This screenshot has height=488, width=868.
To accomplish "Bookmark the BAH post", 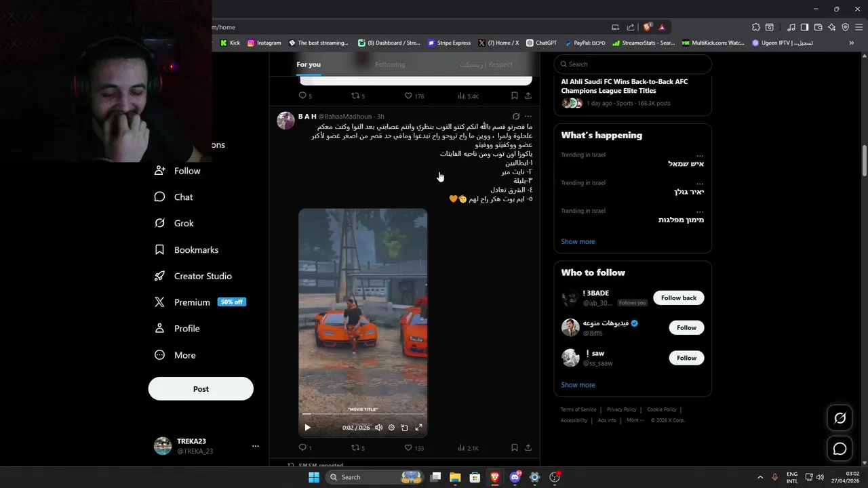I will click(514, 447).
